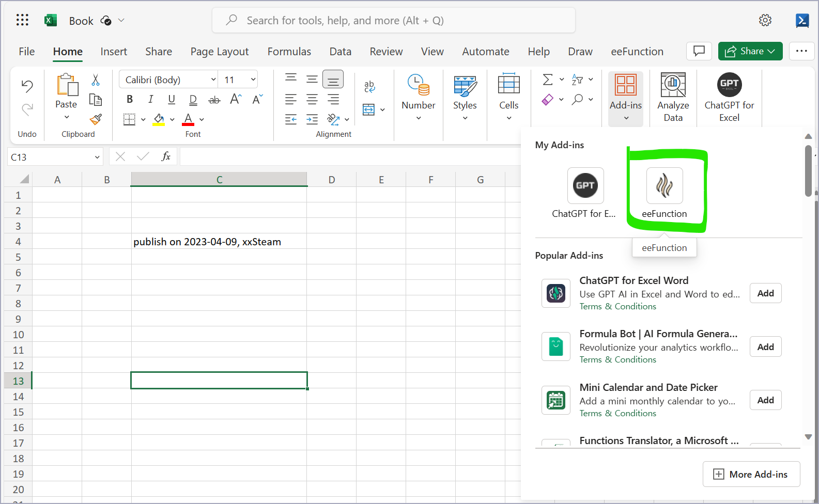819x504 pixels.
Task: Toggle Double Underline formatting
Action: [193, 99]
